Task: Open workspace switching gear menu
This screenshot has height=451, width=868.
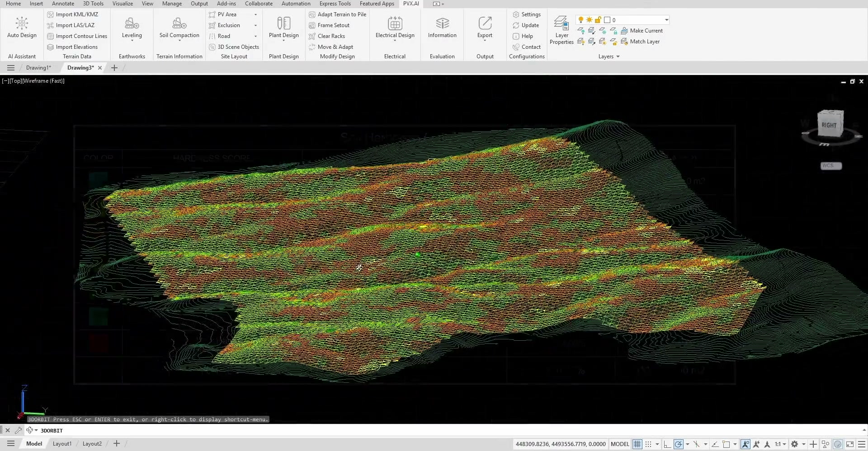Action: 794,444
